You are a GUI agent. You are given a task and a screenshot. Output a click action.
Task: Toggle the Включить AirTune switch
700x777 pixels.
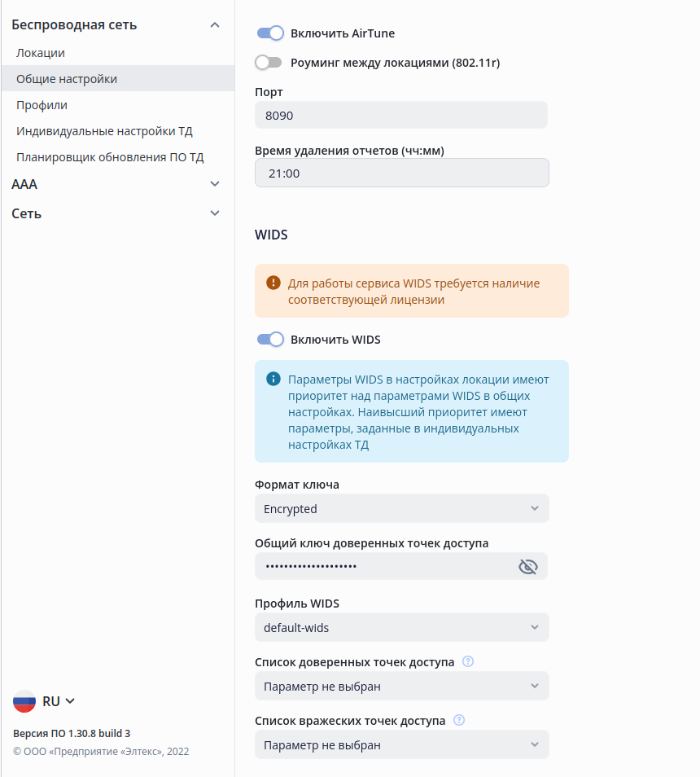pos(269,33)
